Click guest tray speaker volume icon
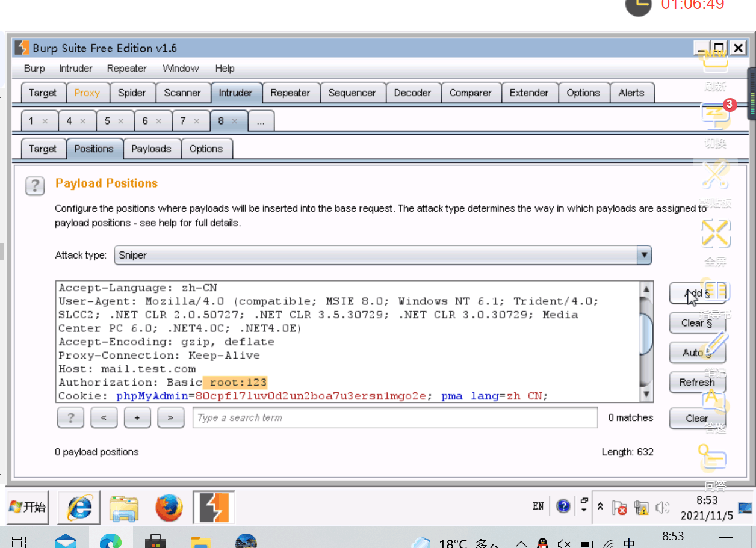This screenshot has width=756, height=548. click(662, 508)
